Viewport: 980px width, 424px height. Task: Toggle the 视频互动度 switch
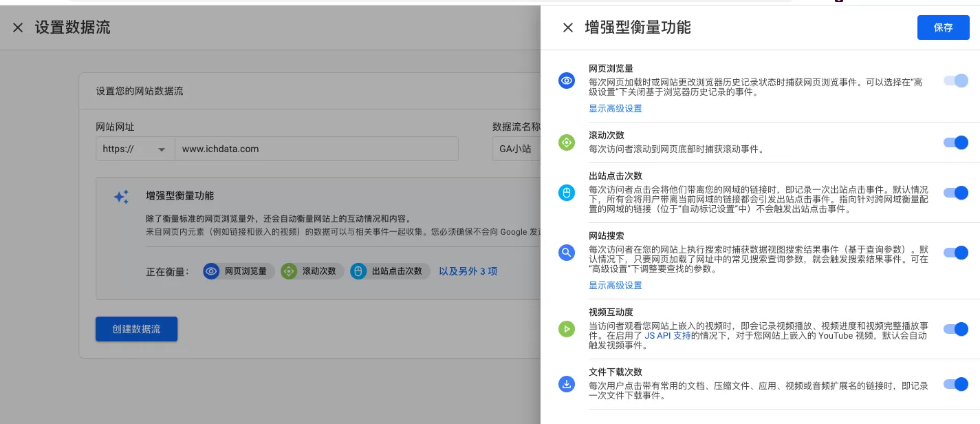(x=956, y=329)
